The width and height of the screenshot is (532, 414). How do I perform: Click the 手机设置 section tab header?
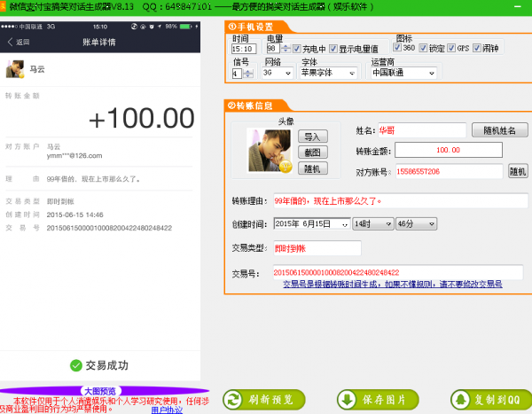(256, 27)
